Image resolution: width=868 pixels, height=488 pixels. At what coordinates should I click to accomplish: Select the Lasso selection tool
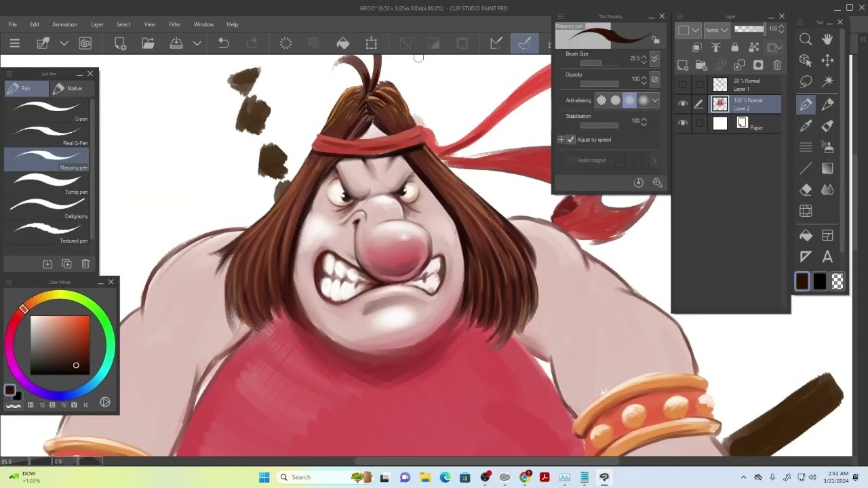(x=806, y=82)
